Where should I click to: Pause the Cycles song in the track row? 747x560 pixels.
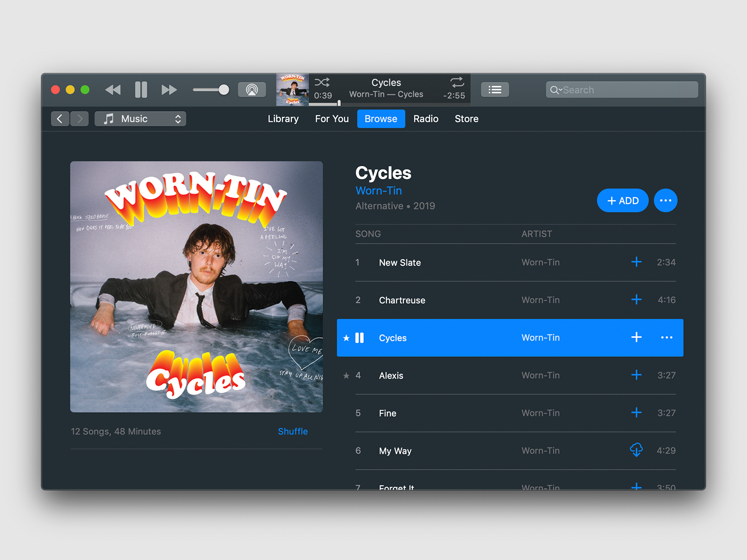(x=360, y=338)
